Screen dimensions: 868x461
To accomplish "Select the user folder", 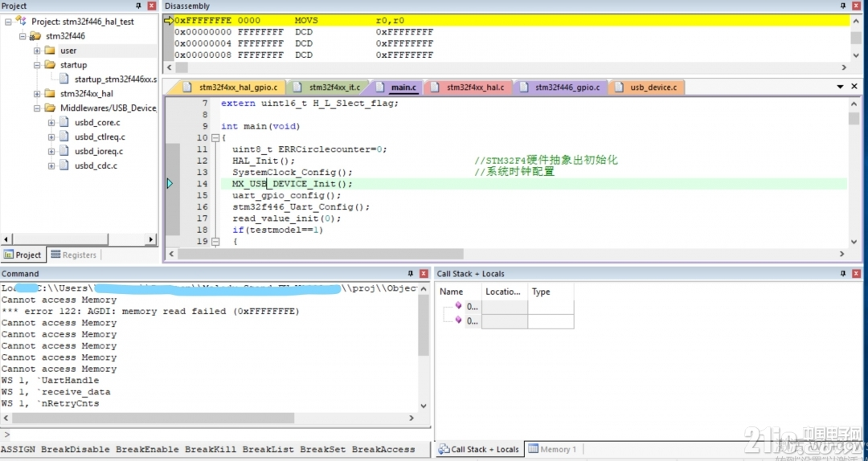I will click(68, 51).
